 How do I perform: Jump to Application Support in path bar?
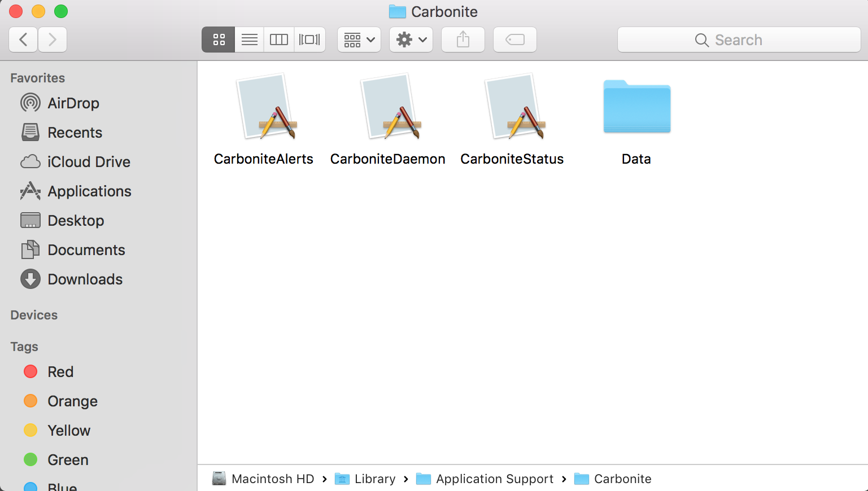(x=494, y=479)
